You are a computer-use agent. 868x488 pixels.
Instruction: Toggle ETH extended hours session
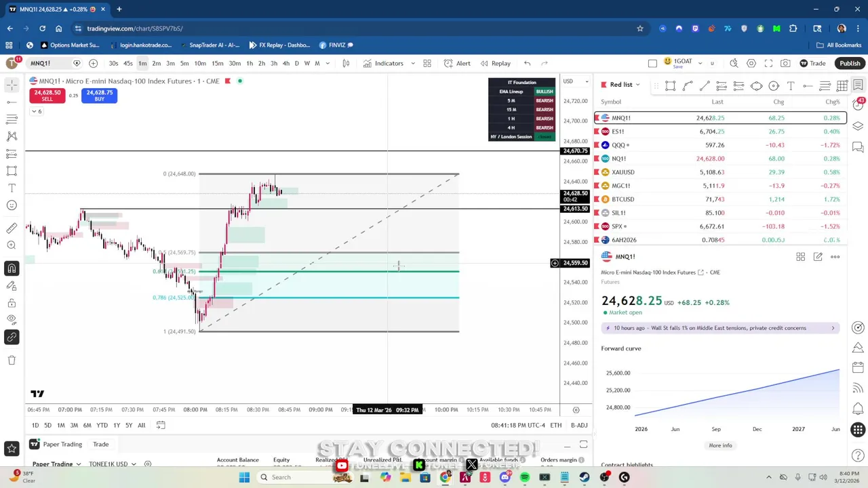click(555, 425)
